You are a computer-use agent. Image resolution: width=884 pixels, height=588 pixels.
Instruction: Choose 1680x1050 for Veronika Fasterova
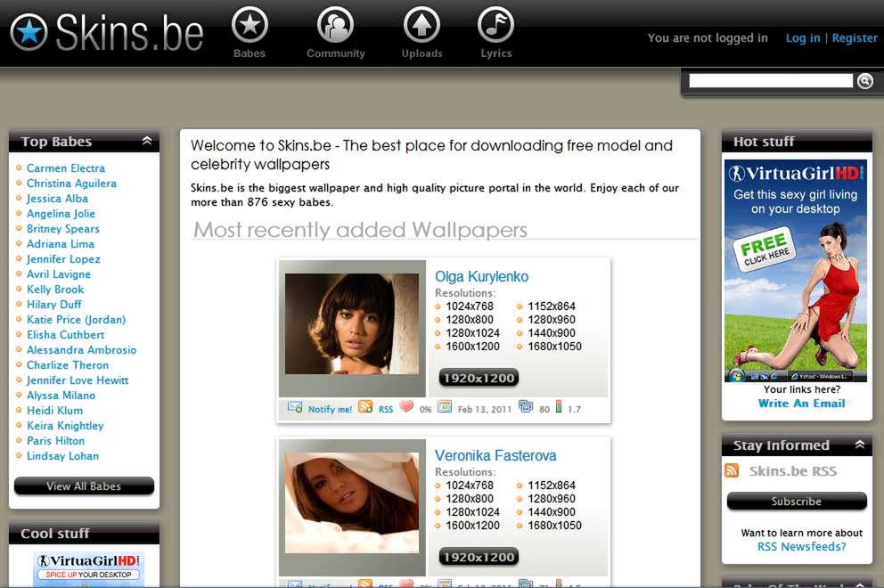(555, 526)
